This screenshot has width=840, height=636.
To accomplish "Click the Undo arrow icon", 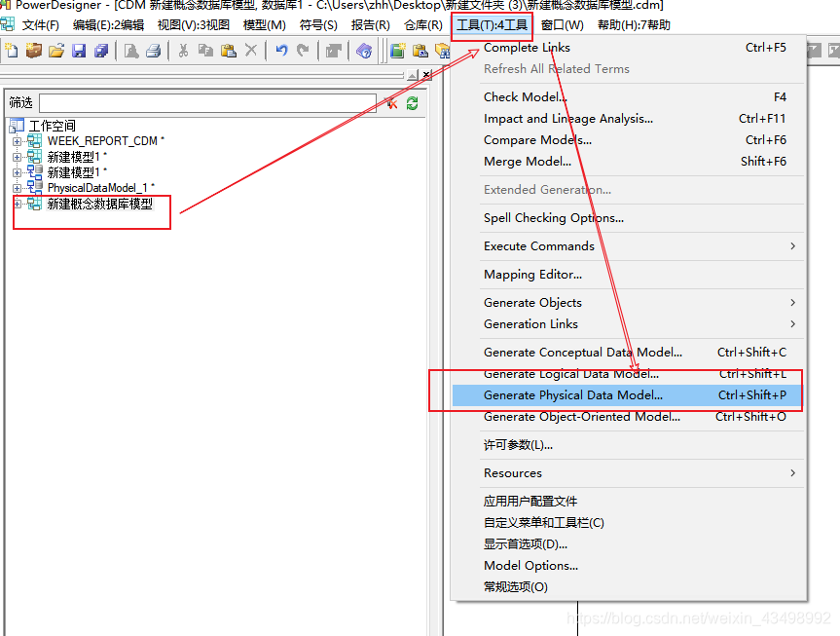I will click(x=281, y=51).
